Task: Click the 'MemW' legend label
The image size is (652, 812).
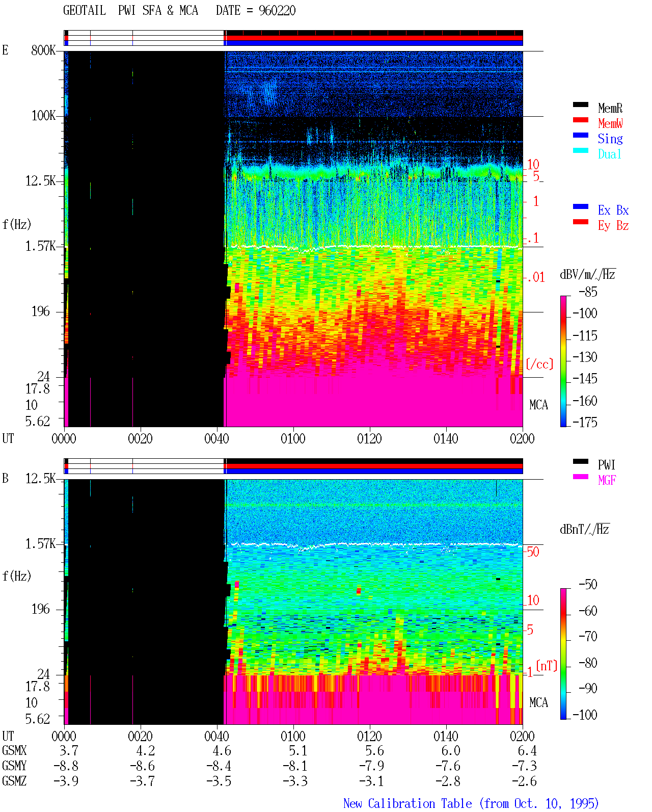Action: tap(610, 123)
